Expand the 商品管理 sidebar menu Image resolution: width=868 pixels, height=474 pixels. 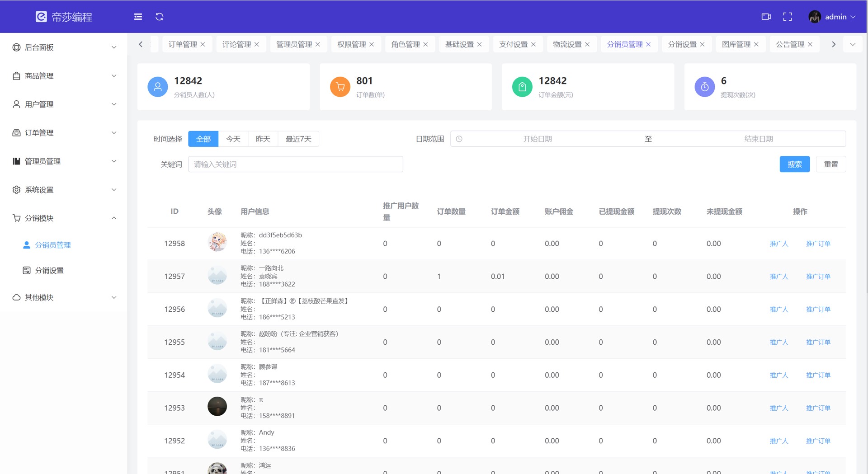pos(63,76)
